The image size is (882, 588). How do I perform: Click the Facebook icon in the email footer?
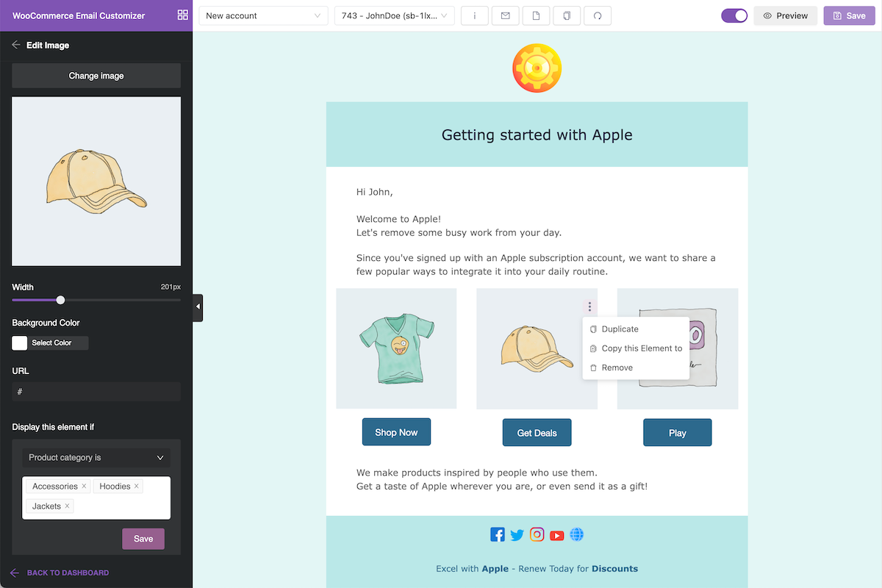point(498,534)
